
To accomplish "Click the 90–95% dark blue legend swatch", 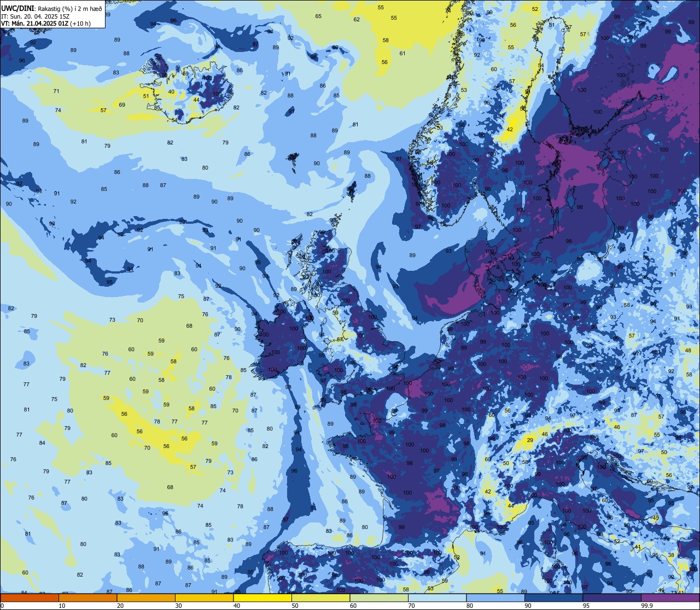I will 553,597.
